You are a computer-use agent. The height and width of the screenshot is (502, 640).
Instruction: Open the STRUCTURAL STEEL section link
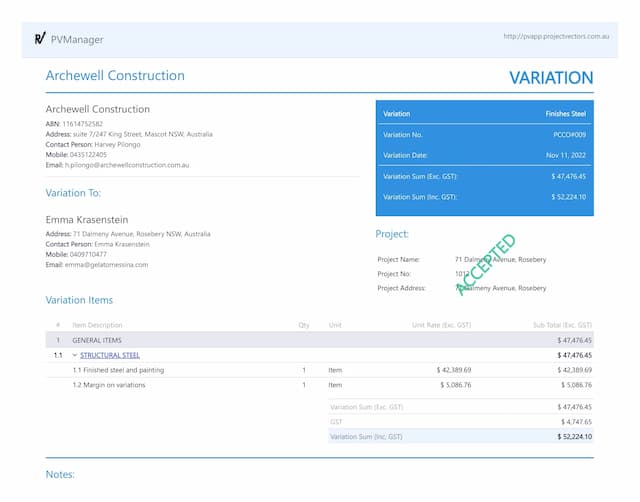coord(110,355)
